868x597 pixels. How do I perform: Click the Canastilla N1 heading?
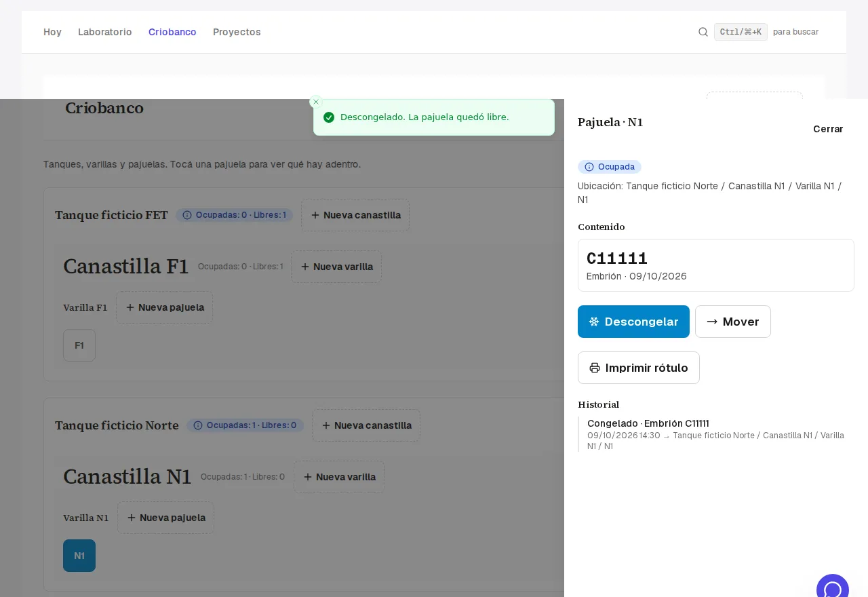pyautogui.click(x=127, y=477)
